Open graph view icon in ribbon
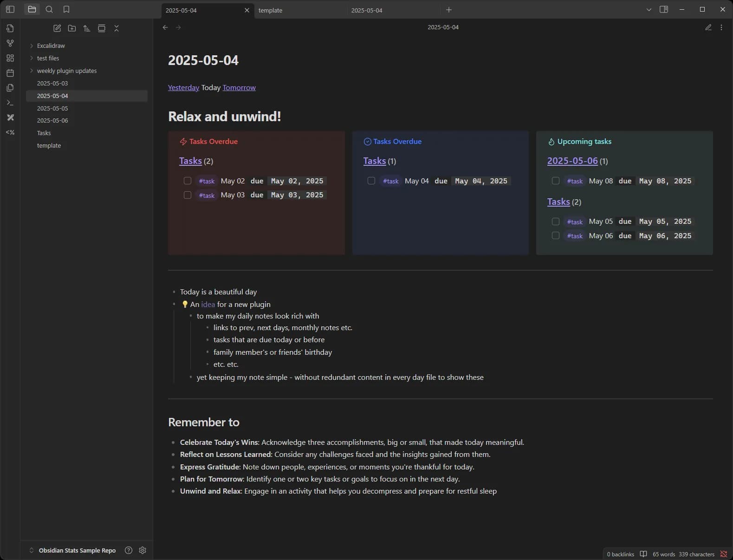The width and height of the screenshot is (733, 560). [x=10, y=43]
